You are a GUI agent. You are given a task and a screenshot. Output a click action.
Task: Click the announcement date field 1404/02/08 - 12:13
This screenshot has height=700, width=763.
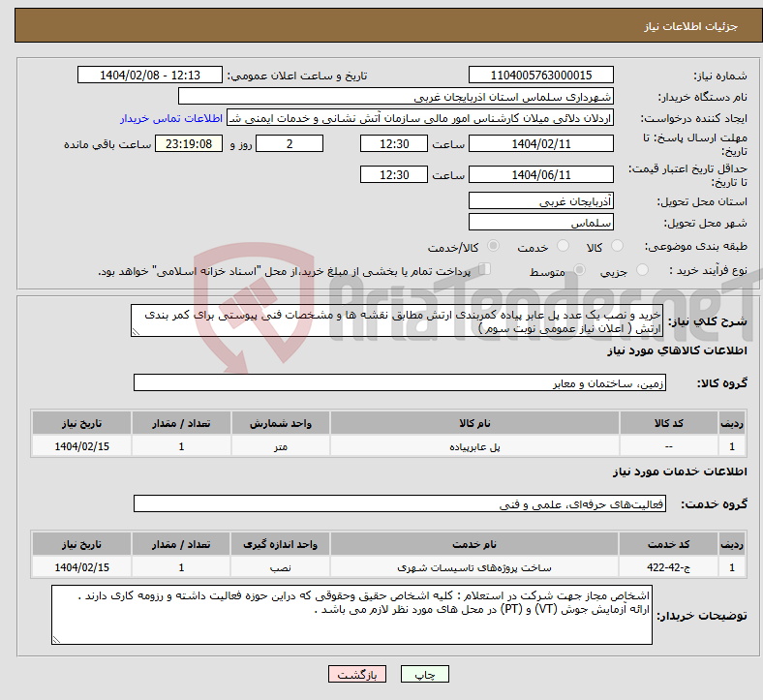tap(150, 75)
